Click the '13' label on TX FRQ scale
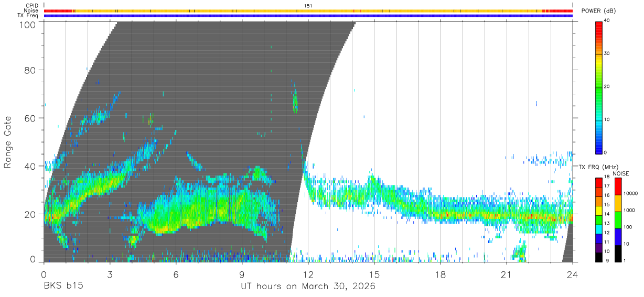The width and height of the screenshot is (644, 297). tap(607, 224)
